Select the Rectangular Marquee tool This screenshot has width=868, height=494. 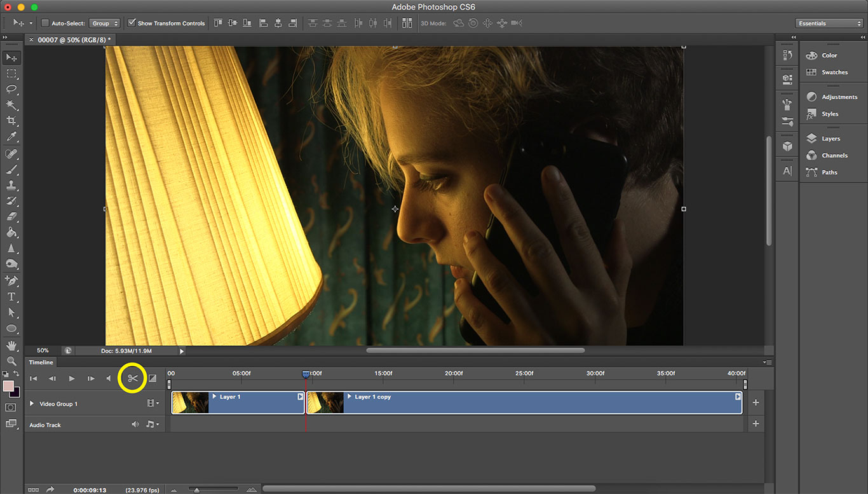point(11,74)
